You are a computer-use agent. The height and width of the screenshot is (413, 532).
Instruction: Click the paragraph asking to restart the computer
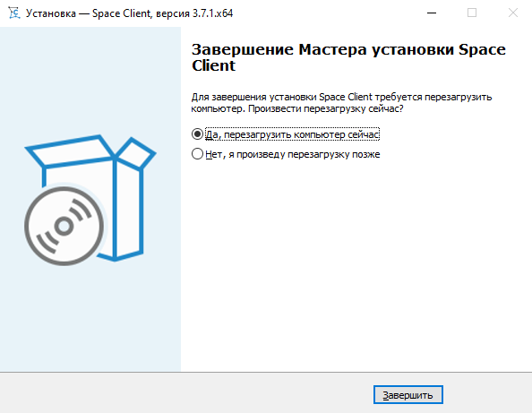341,103
